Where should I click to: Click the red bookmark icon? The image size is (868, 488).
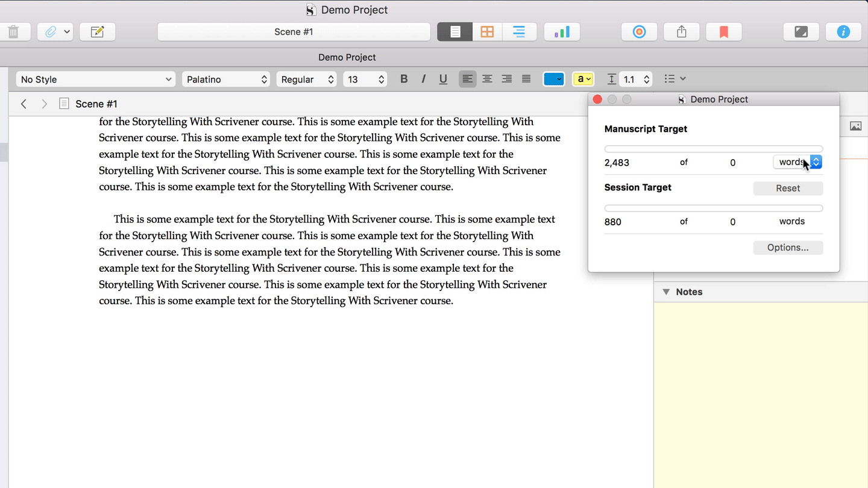click(x=724, y=32)
